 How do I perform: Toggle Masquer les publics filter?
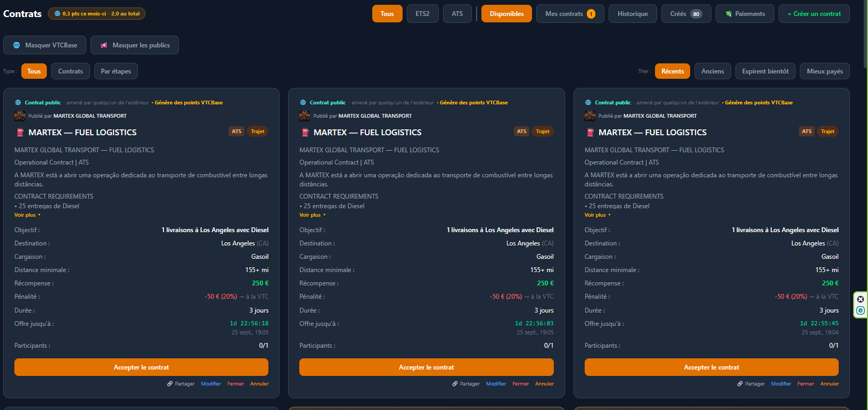coord(135,45)
